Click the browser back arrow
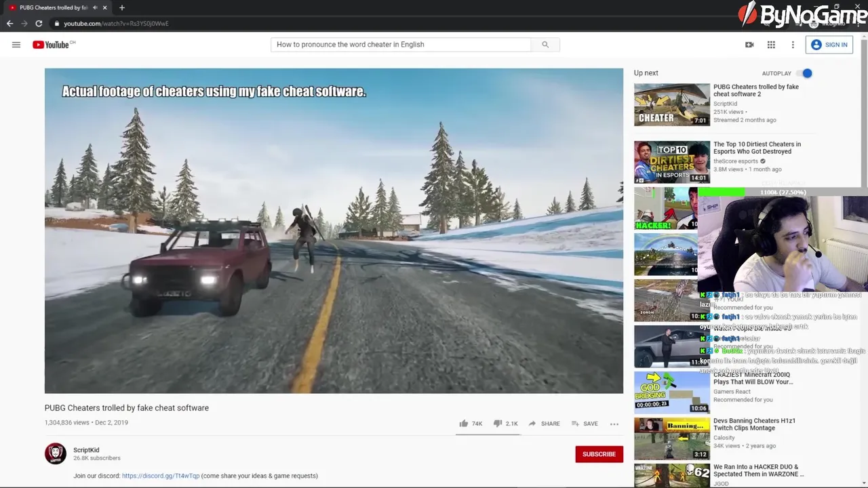The width and height of the screenshot is (868, 488). coord(9,24)
